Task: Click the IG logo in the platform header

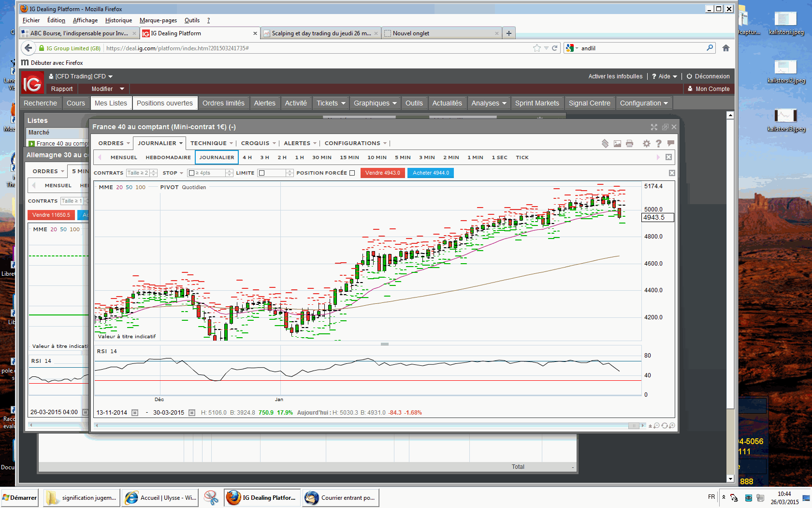Action: pos(32,83)
